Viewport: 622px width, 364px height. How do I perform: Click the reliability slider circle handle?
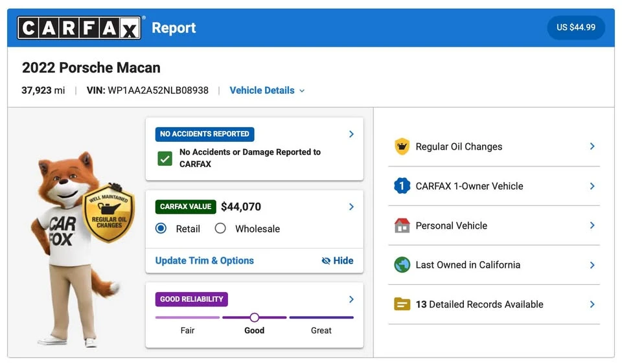pyautogui.click(x=255, y=317)
